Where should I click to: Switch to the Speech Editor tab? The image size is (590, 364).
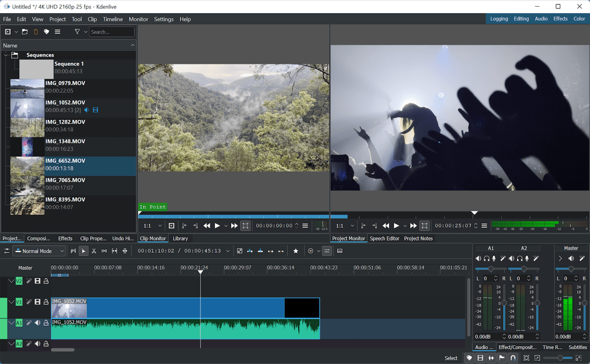385,238
